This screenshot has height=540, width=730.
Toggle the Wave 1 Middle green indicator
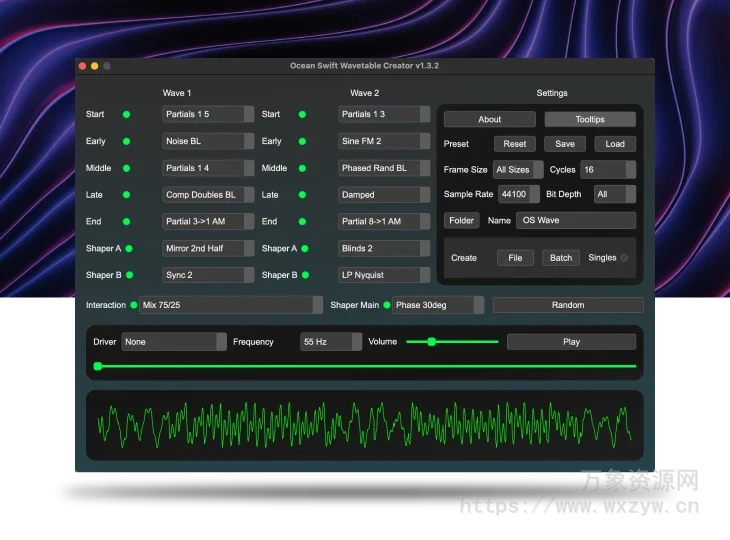[x=126, y=169]
